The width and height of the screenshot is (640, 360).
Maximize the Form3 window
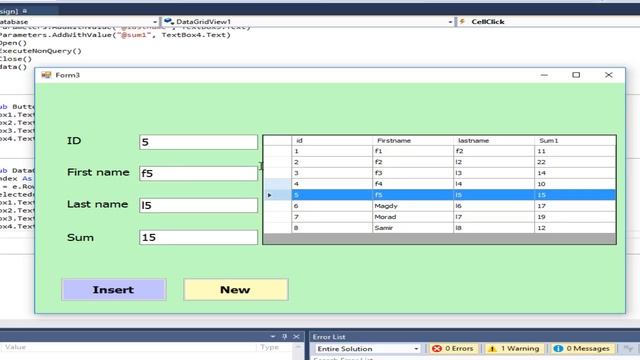pos(576,75)
